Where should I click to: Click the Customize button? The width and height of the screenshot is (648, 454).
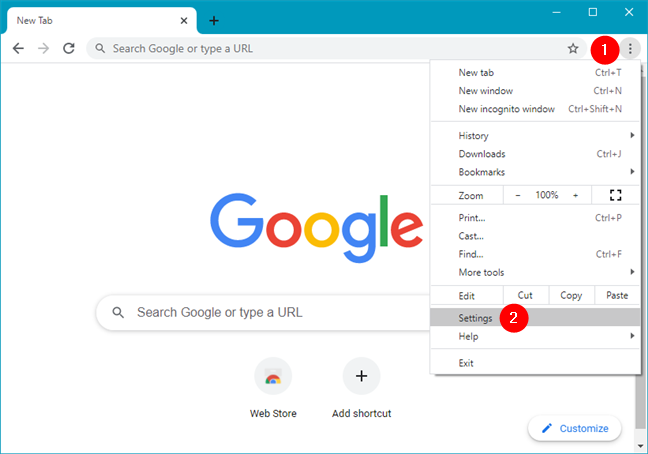[574, 428]
